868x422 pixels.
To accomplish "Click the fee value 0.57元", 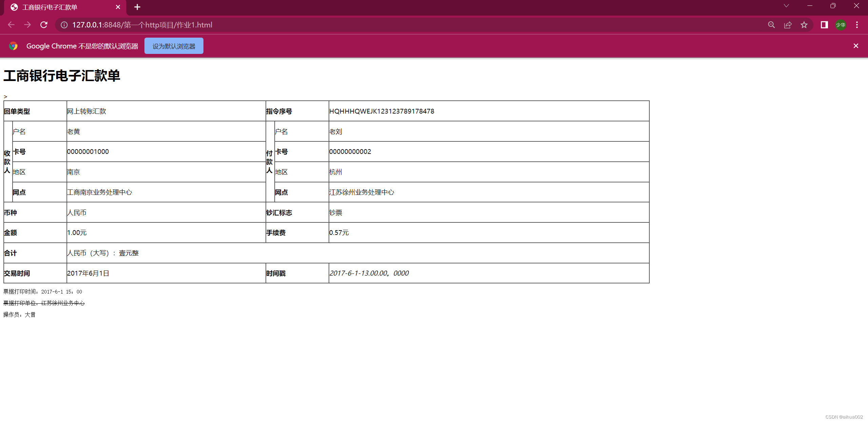I will (x=339, y=233).
